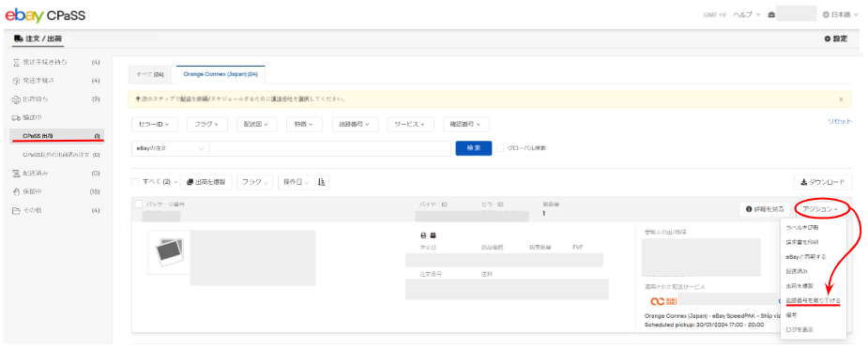Click into the search text field

click(330, 148)
